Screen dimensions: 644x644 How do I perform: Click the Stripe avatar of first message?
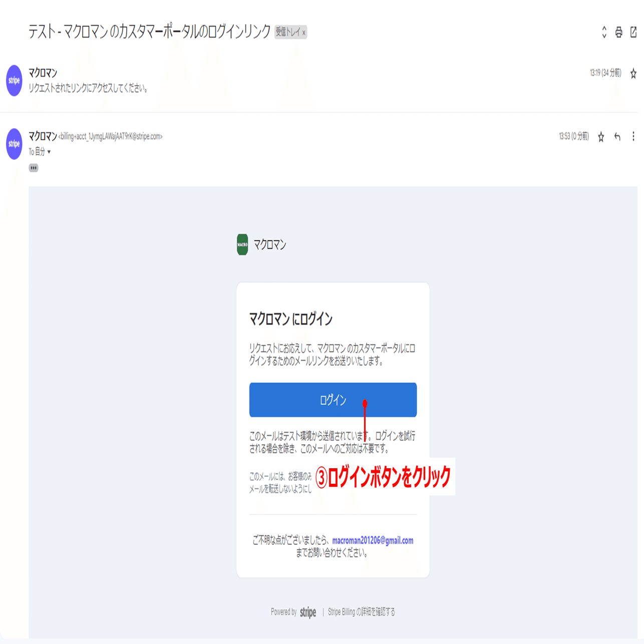tap(14, 80)
